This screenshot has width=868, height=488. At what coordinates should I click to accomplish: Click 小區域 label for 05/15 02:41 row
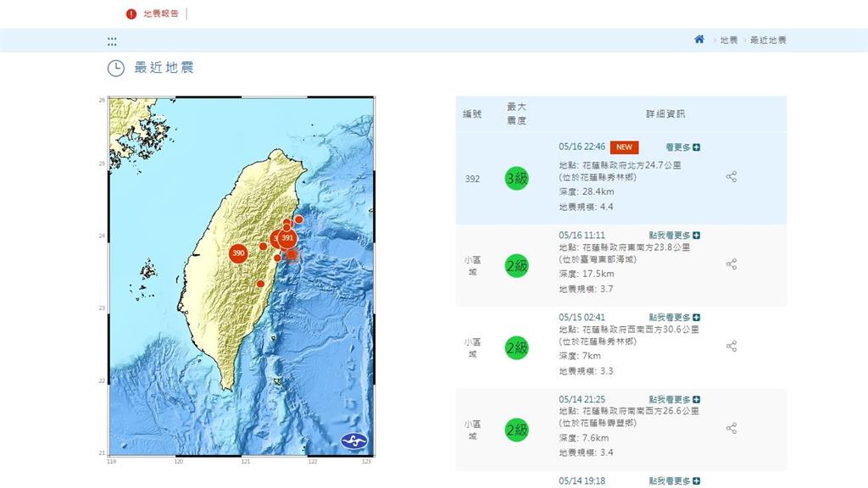472,348
